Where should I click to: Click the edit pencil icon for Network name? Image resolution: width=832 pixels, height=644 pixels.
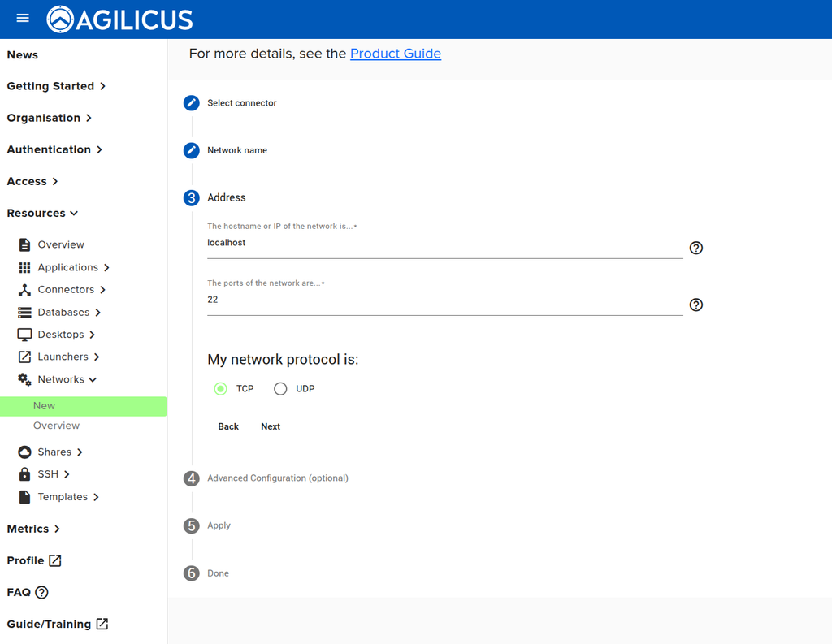[x=192, y=151]
